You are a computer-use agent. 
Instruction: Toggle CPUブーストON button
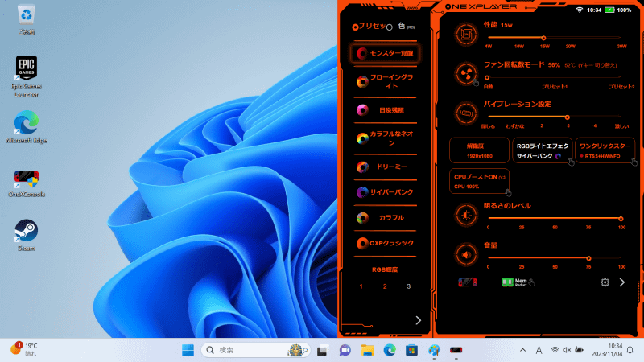click(x=479, y=181)
